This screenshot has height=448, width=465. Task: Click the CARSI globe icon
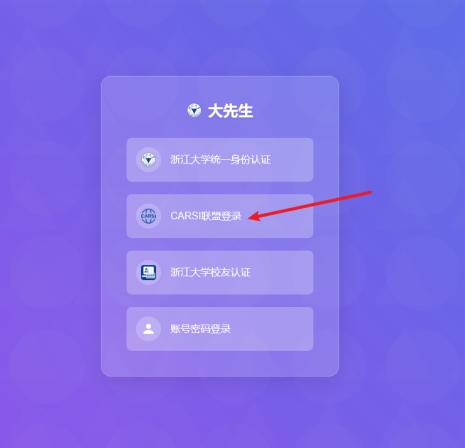pyautogui.click(x=148, y=216)
